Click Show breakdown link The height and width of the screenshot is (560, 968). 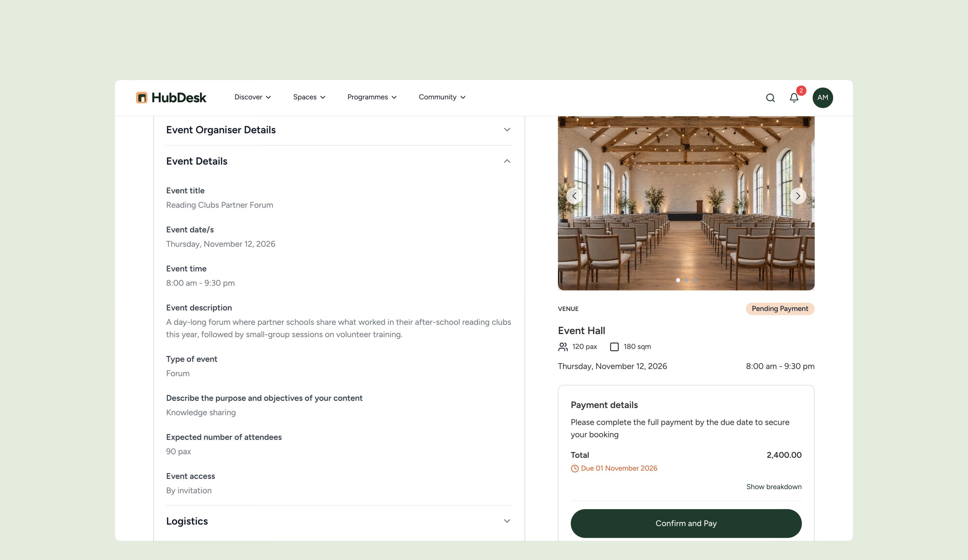774,487
